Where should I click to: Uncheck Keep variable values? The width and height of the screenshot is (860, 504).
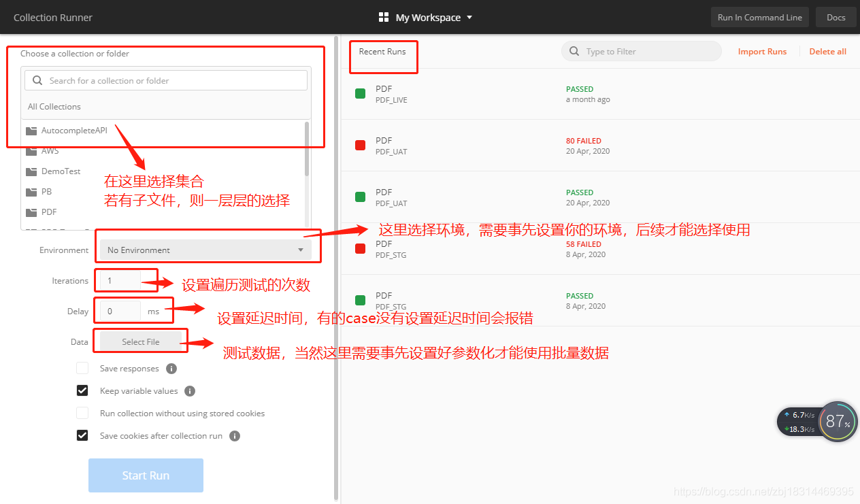coord(82,390)
